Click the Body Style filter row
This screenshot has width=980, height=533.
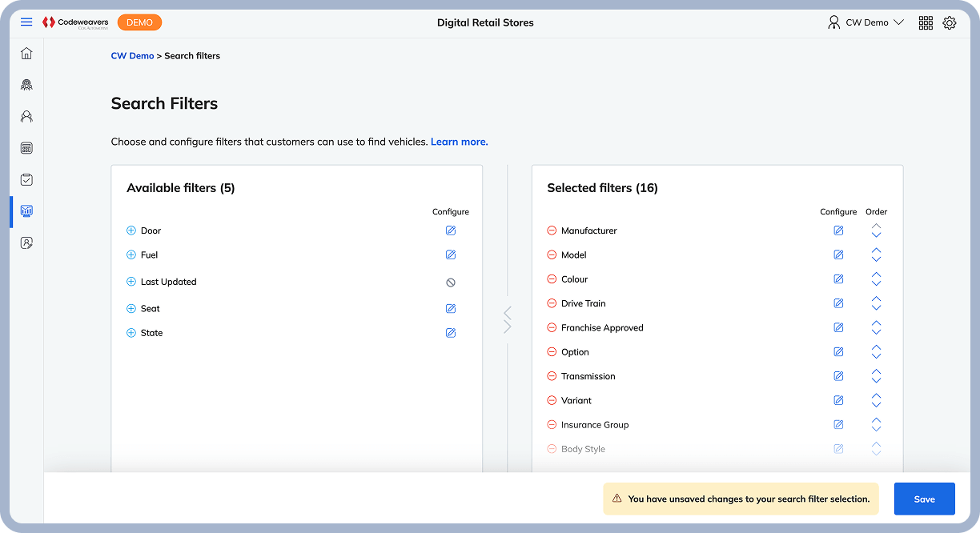717,449
